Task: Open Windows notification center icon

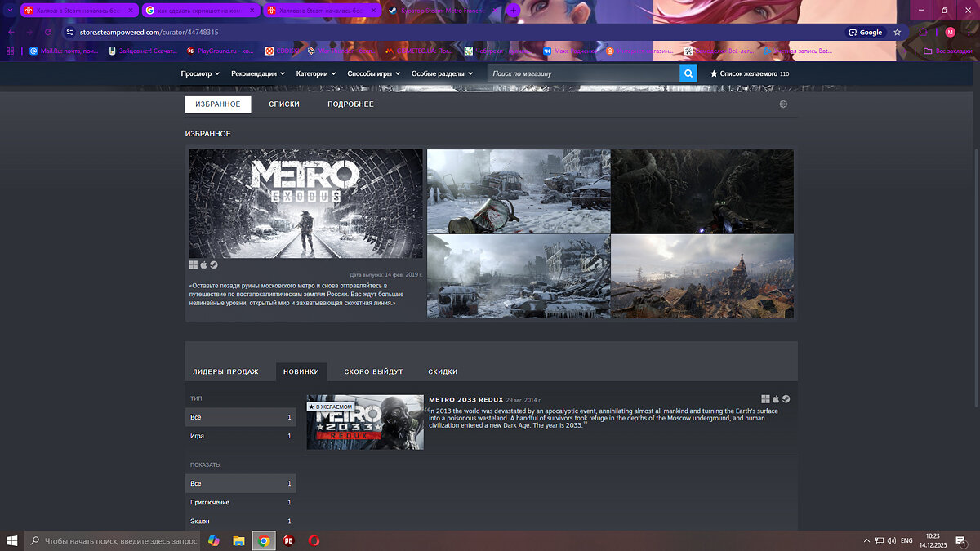Action: tap(960, 540)
